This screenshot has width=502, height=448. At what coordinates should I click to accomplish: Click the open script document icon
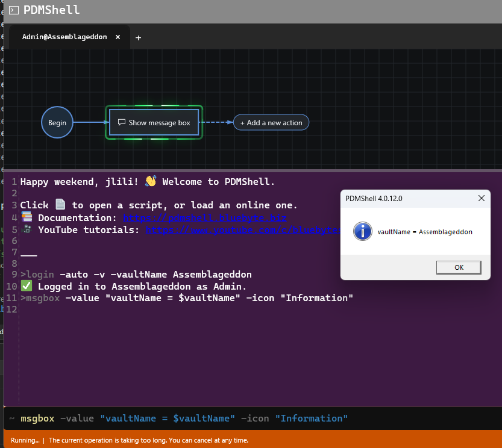pos(60,204)
